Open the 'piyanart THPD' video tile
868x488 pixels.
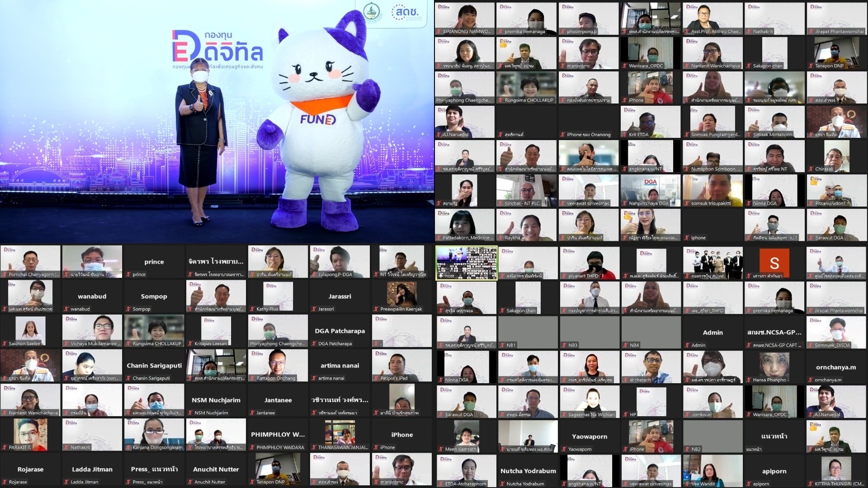coord(590,263)
